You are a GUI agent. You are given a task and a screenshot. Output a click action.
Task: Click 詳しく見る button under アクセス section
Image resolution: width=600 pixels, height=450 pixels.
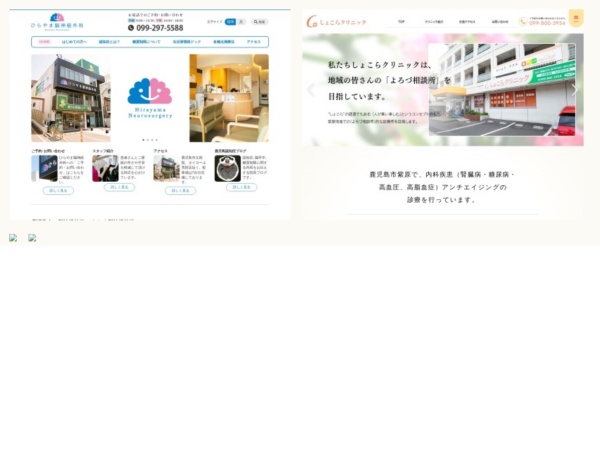179,190
